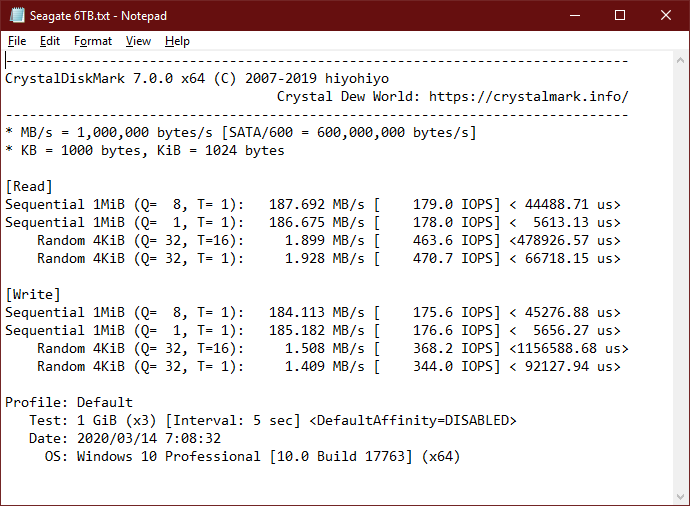Image resolution: width=690 pixels, height=506 pixels.
Task: Minimize the Notepad window
Action: 575,15
